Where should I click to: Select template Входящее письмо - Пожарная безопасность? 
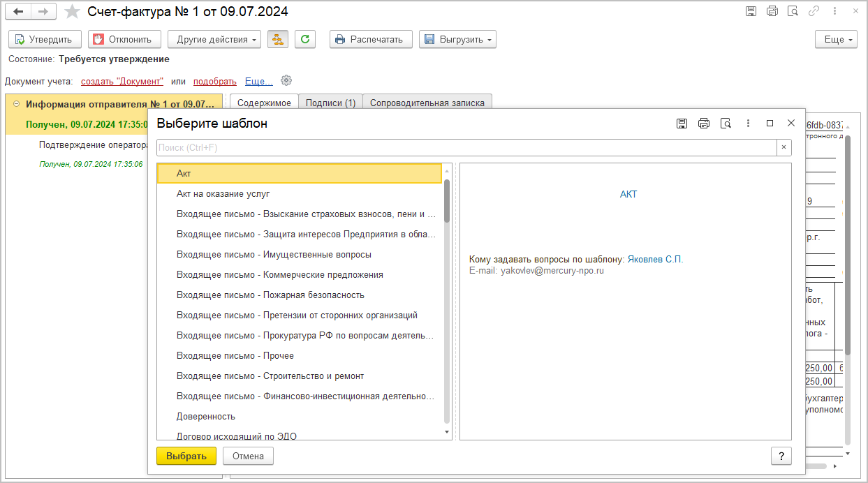[270, 295]
